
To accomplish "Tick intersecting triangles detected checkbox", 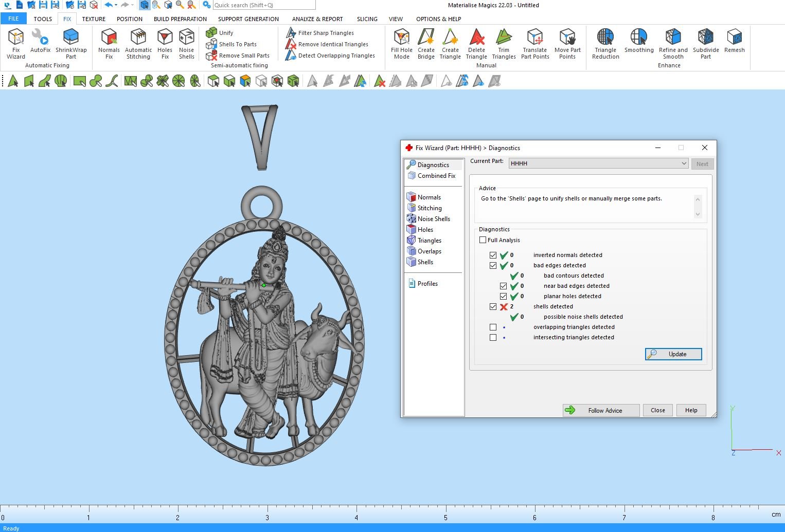I will [493, 338].
